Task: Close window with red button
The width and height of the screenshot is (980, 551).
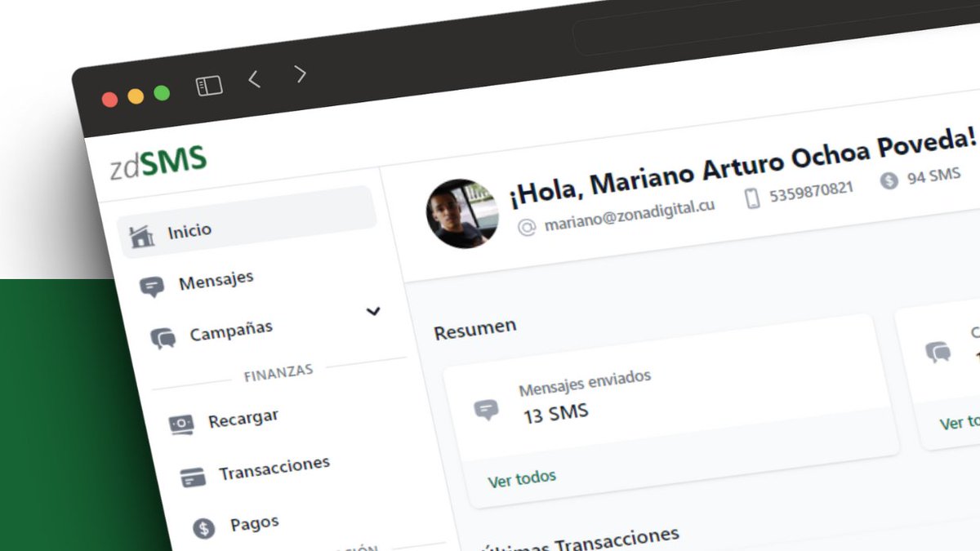Action: pos(109,100)
